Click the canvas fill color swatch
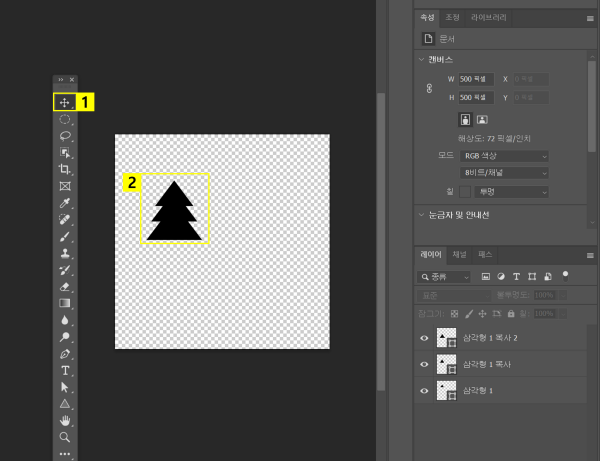The height and width of the screenshot is (461, 600). [465, 192]
